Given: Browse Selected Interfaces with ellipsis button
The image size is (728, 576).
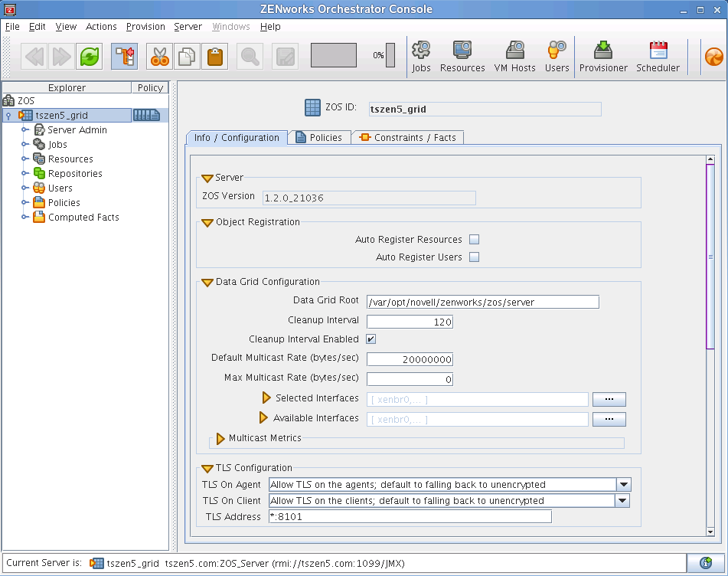Looking at the screenshot, I should (609, 398).
